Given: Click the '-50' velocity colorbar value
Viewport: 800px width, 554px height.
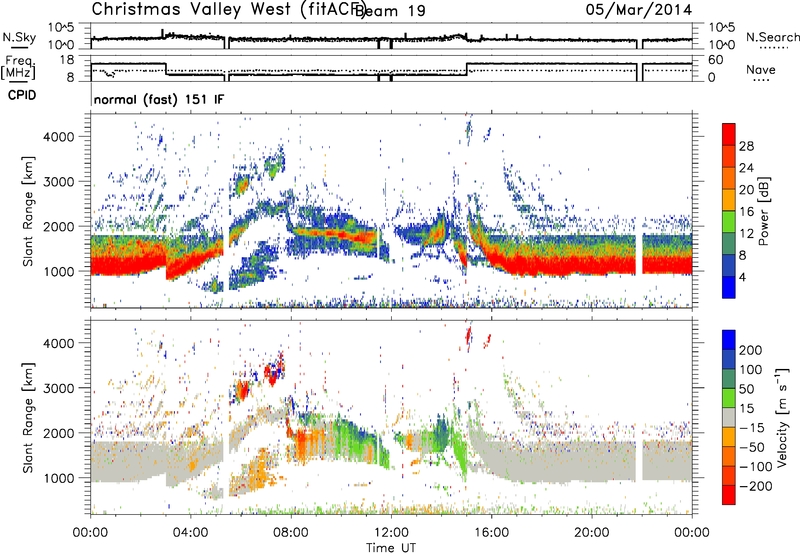Looking at the screenshot, I should coord(752,447).
